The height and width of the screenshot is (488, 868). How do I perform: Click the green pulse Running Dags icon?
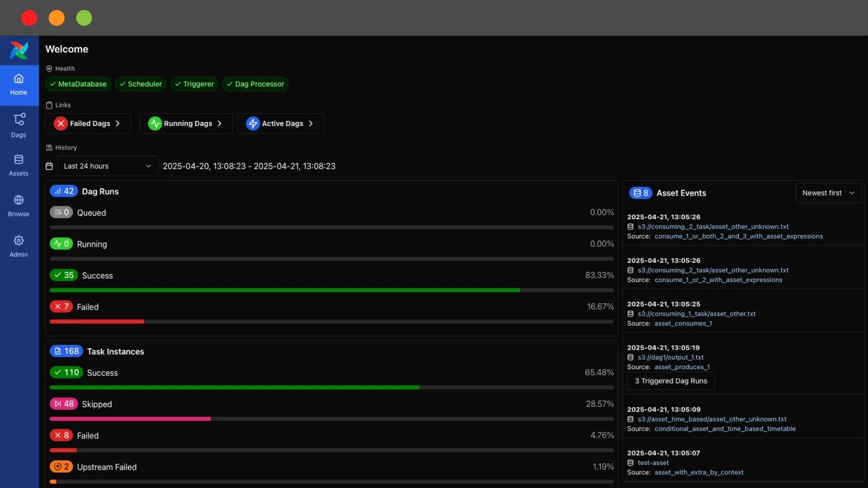click(155, 123)
